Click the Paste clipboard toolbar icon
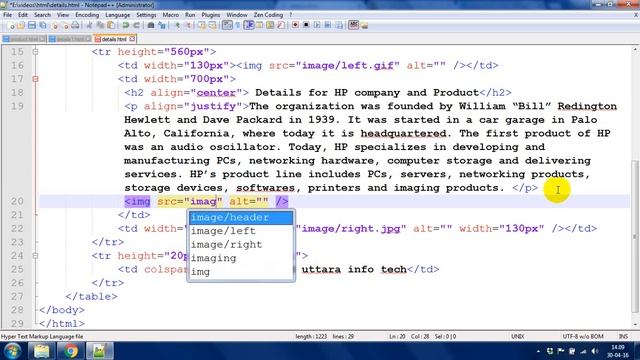 pos(111,25)
